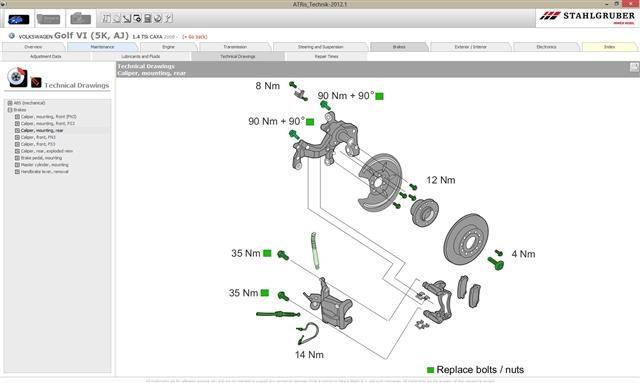Select Caliper, front, FS3 drawing
The width and height of the screenshot is (640, 383).
[x=38, y=144]
